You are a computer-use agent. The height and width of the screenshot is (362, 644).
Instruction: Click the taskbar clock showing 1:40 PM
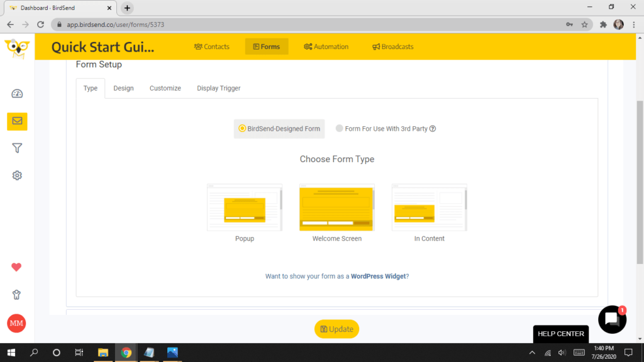pyautogui.click(x=604, y=353)
